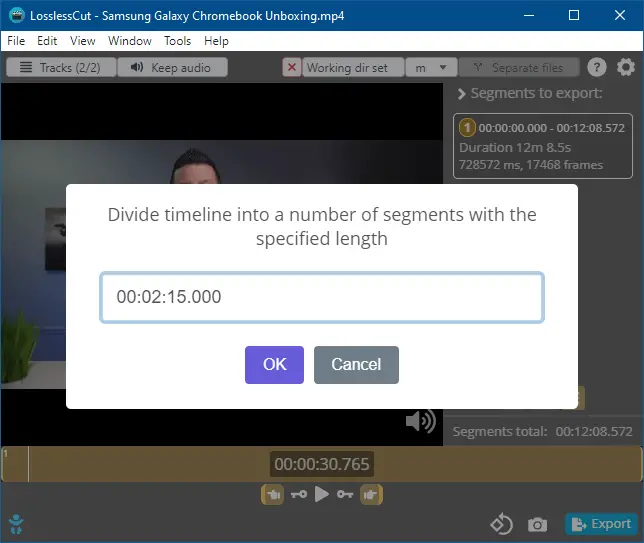Confirm the dialog with OK
Image resolution: width=644 pixels, height=543 pixels.
(x=274, y=365)
